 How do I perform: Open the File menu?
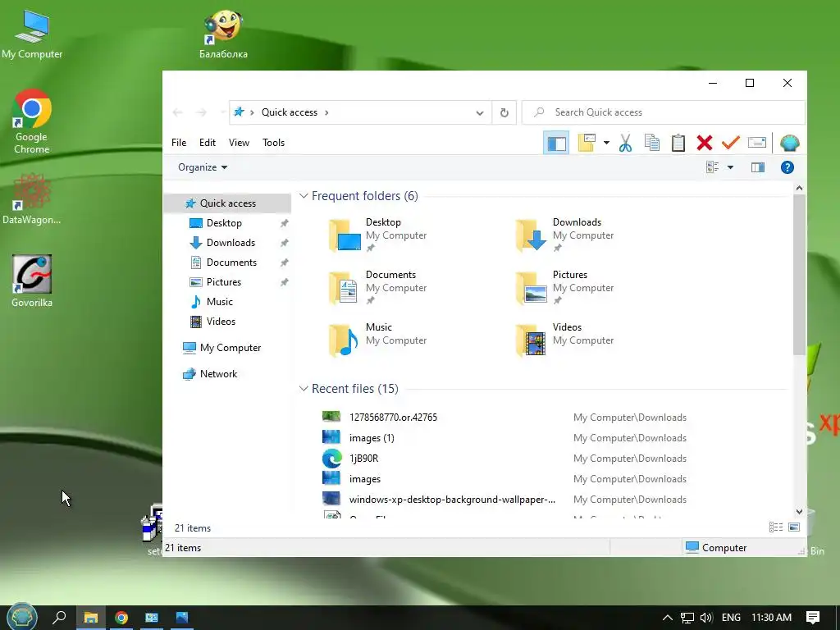point(179,143)
